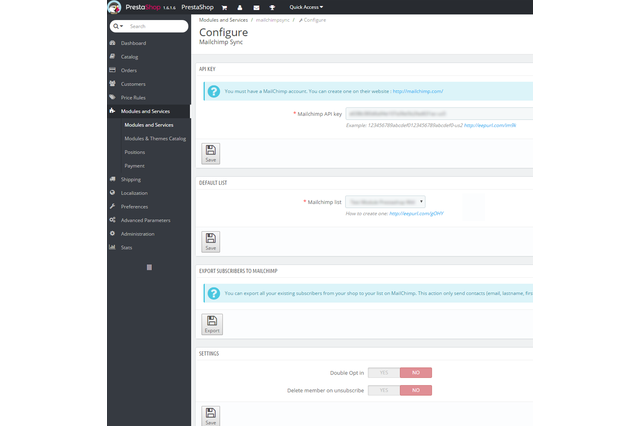
Task: Save the API key section
Action: point(211,154)
